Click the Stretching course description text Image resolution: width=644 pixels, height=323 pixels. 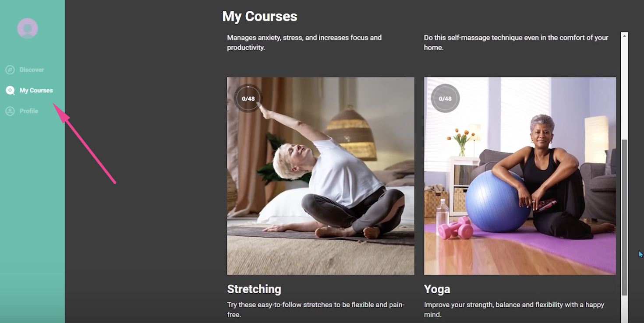tap(316, 309)
